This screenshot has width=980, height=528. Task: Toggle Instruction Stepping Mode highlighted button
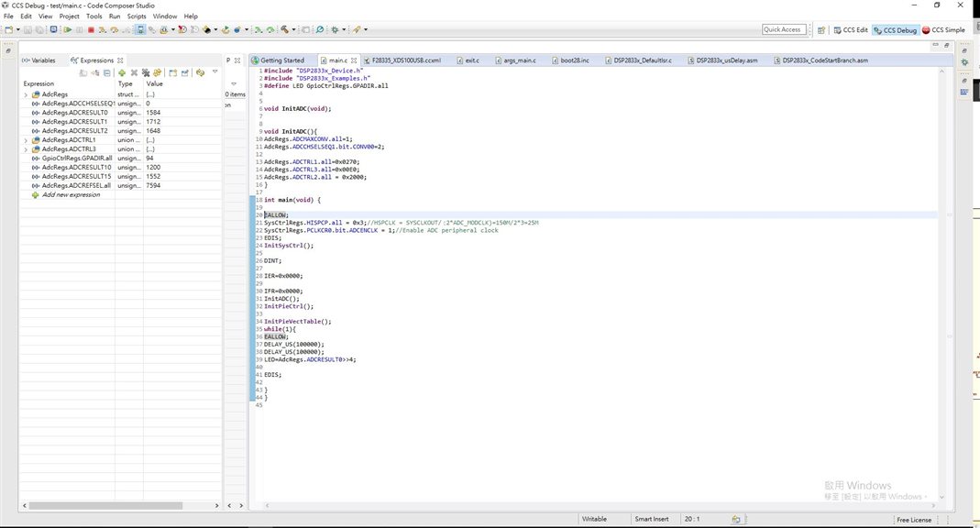(x=139, y=29)
